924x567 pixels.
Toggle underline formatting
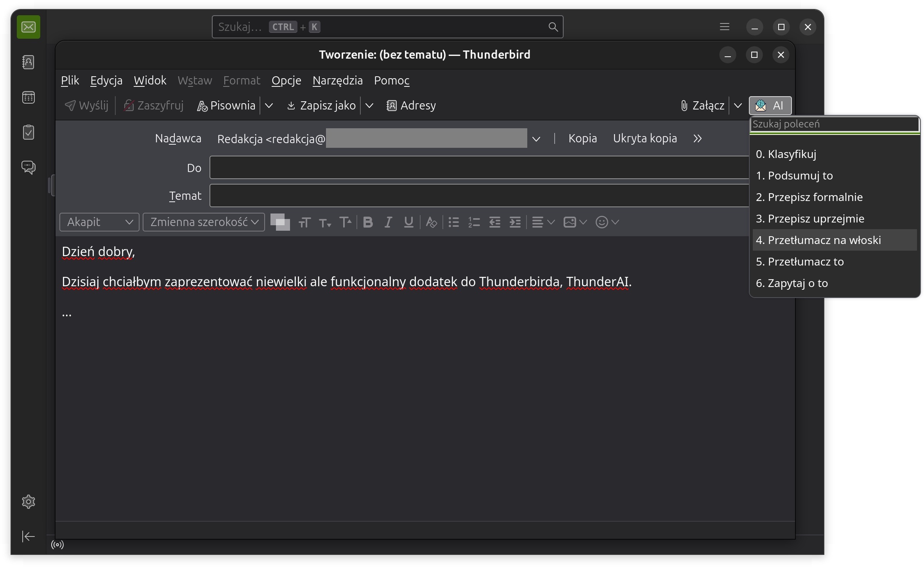click(x=409, y=222)
